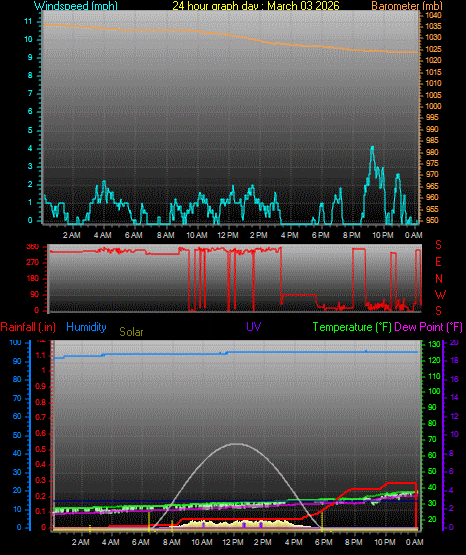The height and width of the screenshot is (555, 466).
Task: Click the 70 value on the blue humidity axis
Action: 17,398
